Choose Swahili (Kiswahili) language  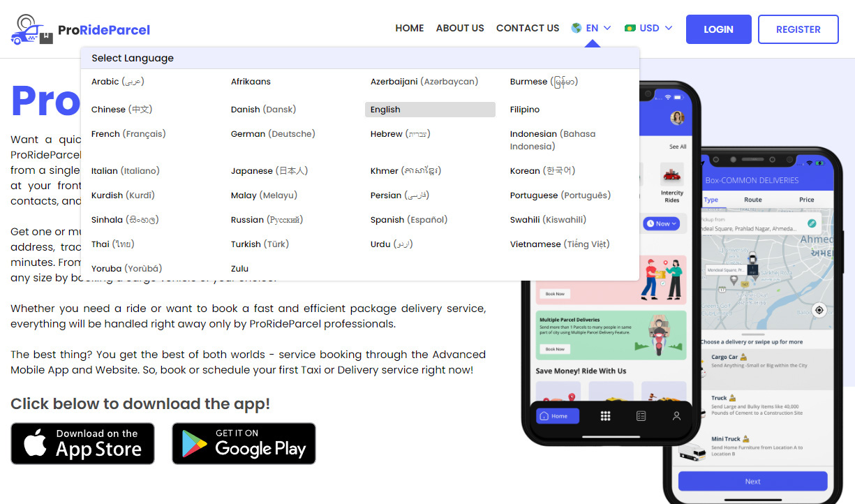click(x=549, y=220)
